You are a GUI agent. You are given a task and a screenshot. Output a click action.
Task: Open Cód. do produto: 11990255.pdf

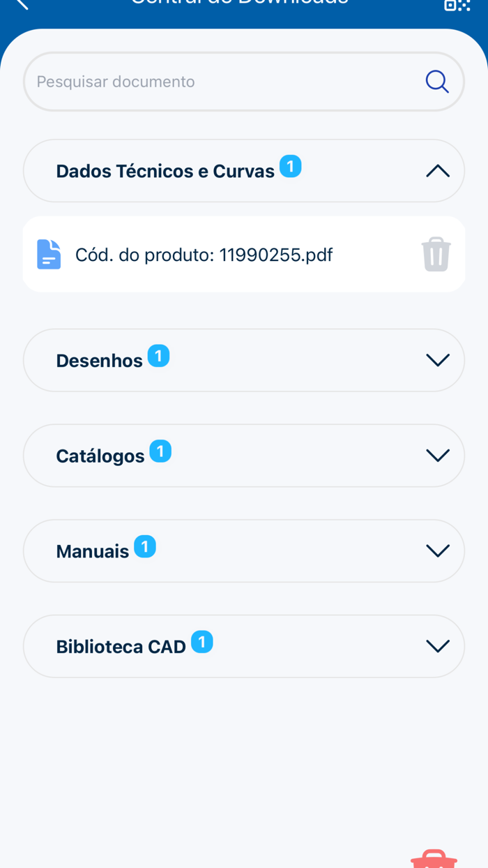point(204,254)
